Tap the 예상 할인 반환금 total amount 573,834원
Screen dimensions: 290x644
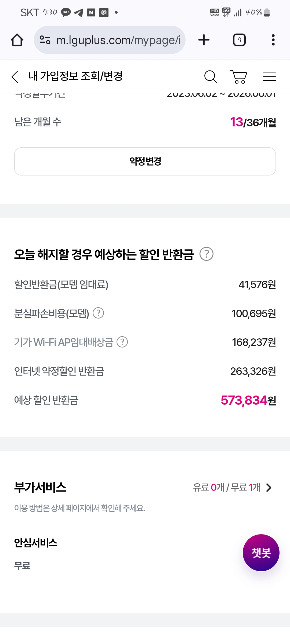pyautogui.click(x=248, y=400)
